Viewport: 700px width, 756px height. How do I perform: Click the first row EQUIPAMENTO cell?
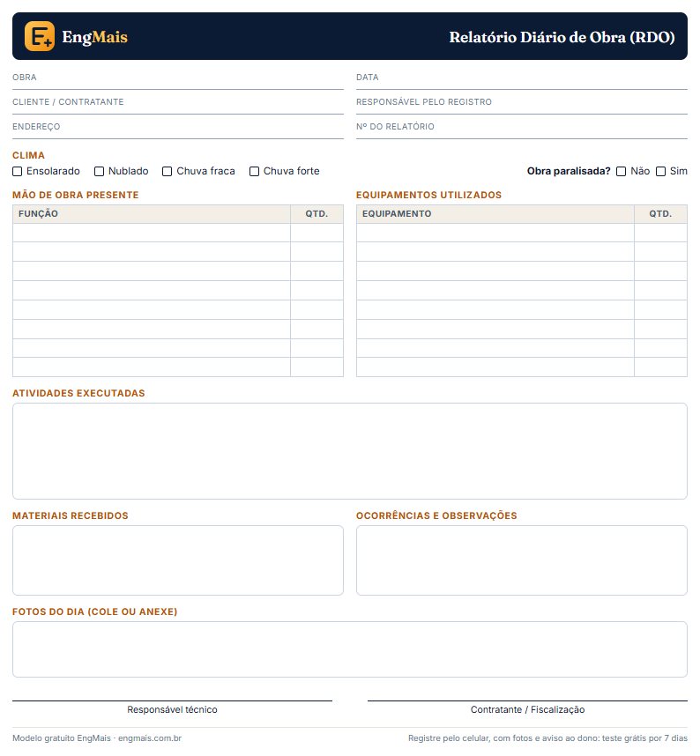[495, 233]
